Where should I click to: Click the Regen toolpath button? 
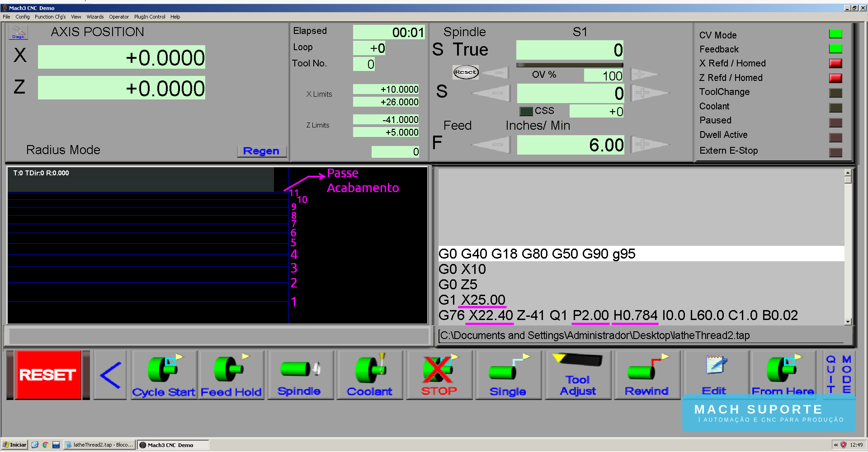pos(262,151)
